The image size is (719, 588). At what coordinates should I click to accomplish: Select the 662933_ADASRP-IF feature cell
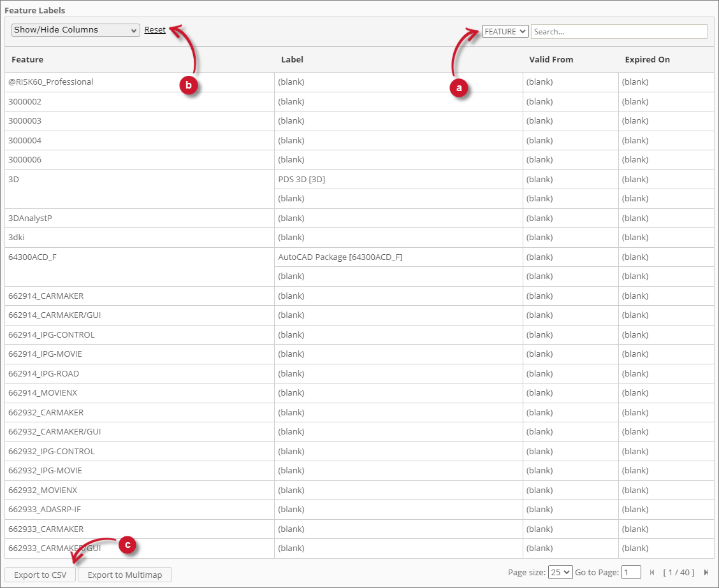(x=140, y=510)
